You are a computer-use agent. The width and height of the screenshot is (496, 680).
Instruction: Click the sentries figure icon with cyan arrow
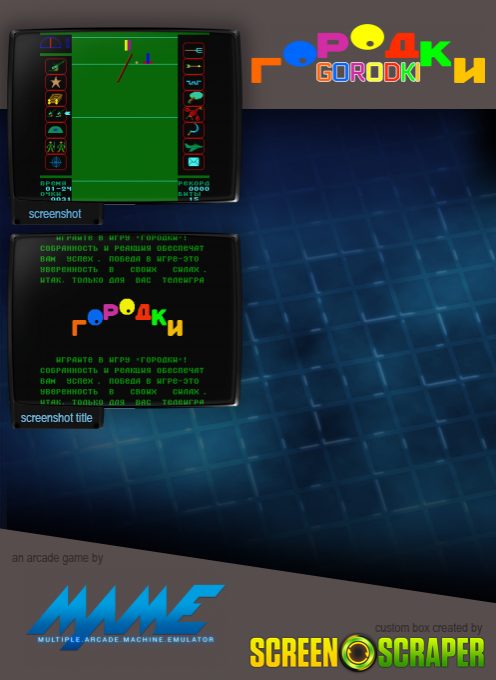pyautogui.click(x=58, y=114)
